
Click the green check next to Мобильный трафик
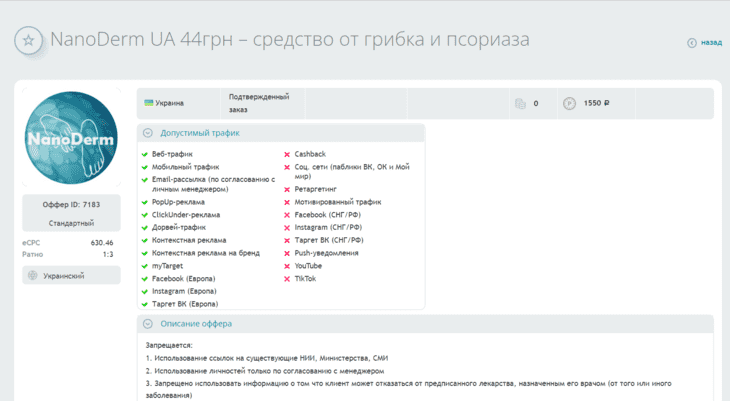145,167
